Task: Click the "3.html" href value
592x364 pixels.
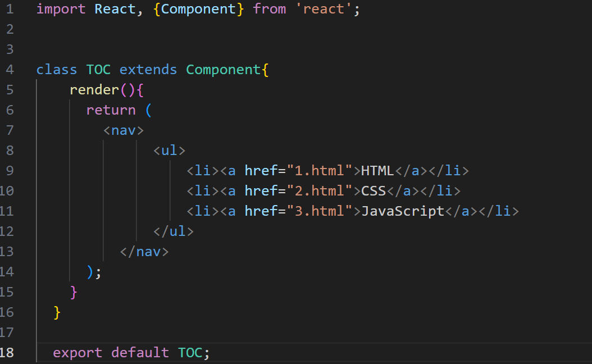Action: (320, 211)
